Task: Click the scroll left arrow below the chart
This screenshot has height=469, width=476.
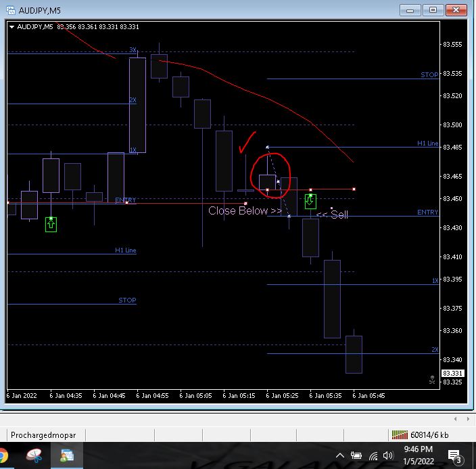Action: point(455,419)
